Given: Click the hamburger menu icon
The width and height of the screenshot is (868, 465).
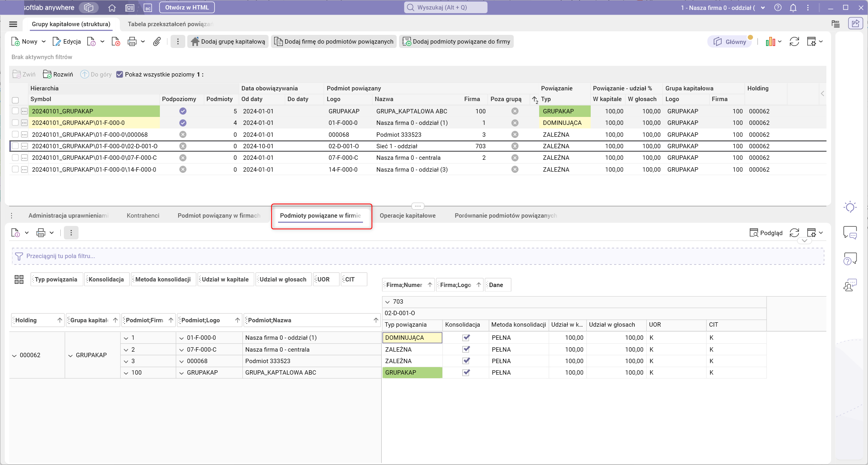Looking at the screenshot, I should (x=13, y=24).
